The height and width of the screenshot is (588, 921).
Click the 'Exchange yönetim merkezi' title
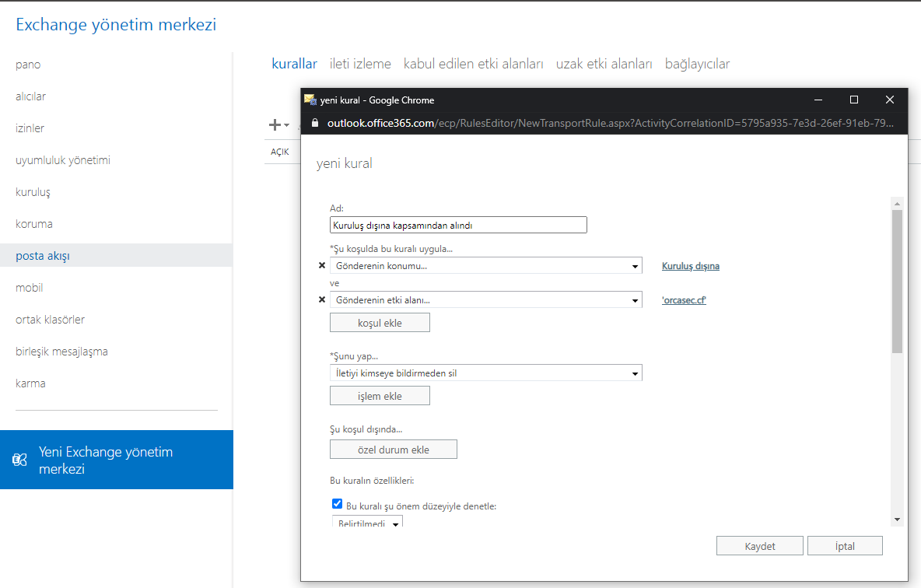point(117,25)
